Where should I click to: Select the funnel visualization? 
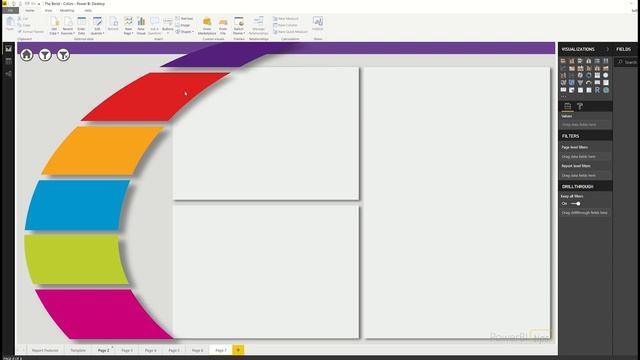click(580, 82)
